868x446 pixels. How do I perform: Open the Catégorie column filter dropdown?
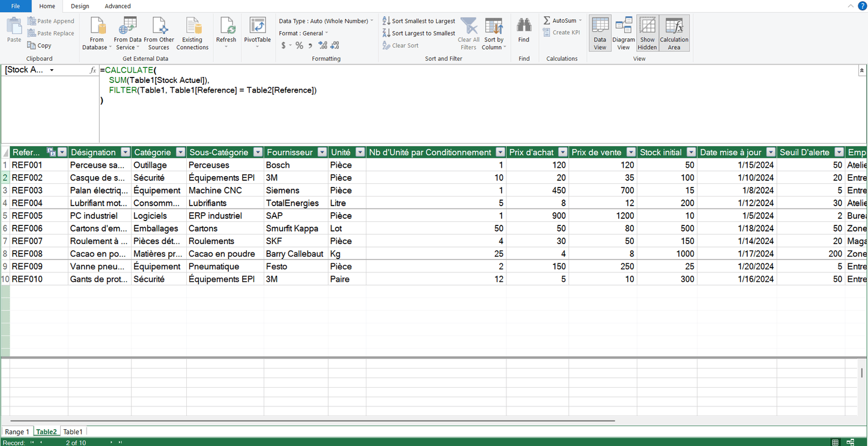tap(180, 153)
